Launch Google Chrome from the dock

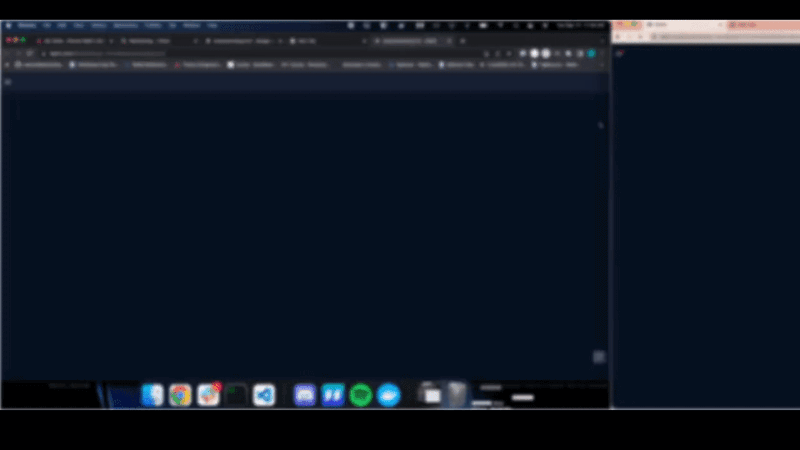tap(180, 395)
